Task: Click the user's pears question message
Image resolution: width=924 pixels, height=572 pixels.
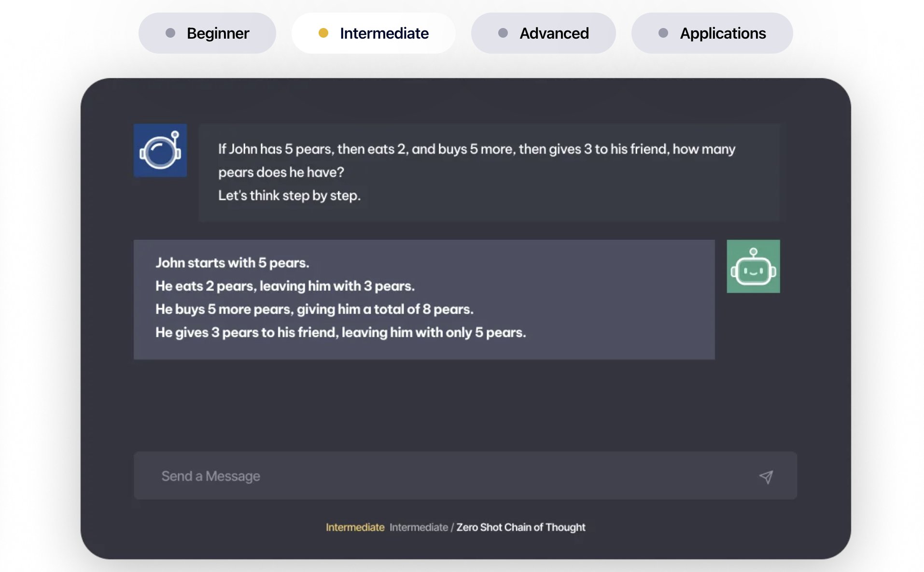Action: pyautogui.click(x=476, y=160)
